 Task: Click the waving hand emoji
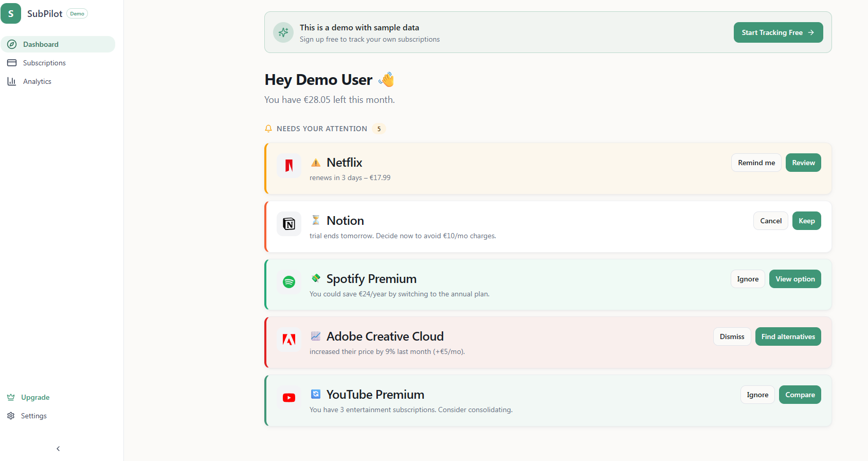click(387, 80)
